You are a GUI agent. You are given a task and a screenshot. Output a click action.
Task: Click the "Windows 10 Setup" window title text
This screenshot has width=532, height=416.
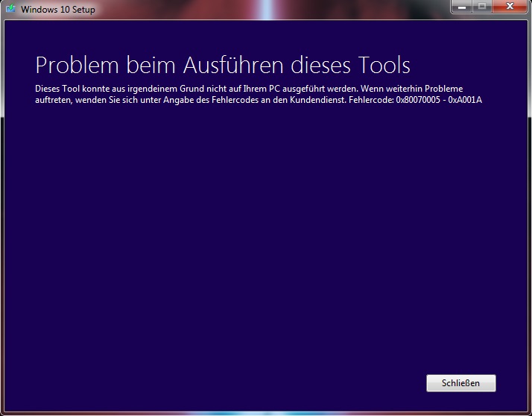(x=57, y=10)
